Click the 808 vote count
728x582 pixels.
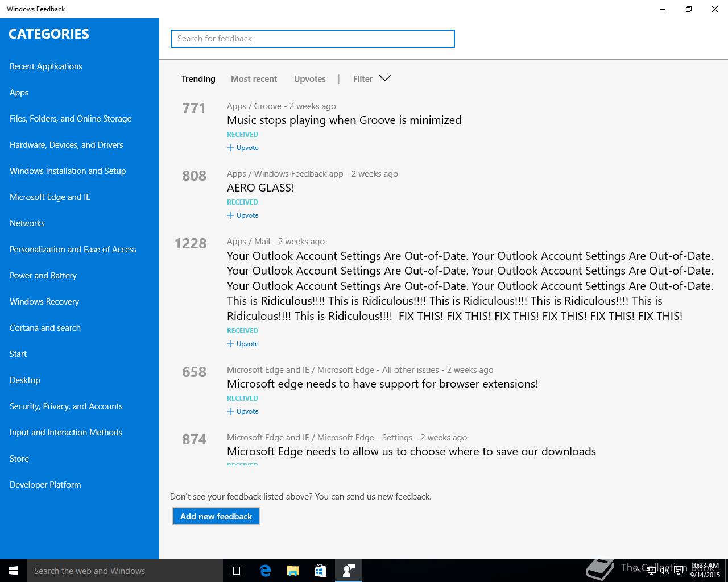194,176
